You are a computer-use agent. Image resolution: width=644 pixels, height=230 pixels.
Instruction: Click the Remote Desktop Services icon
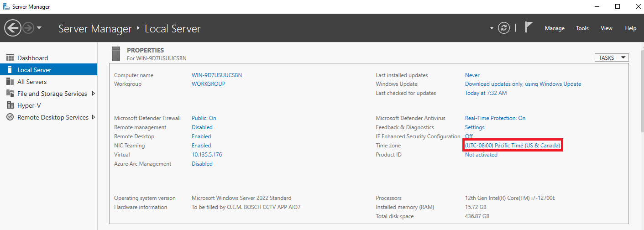(10, 117)
